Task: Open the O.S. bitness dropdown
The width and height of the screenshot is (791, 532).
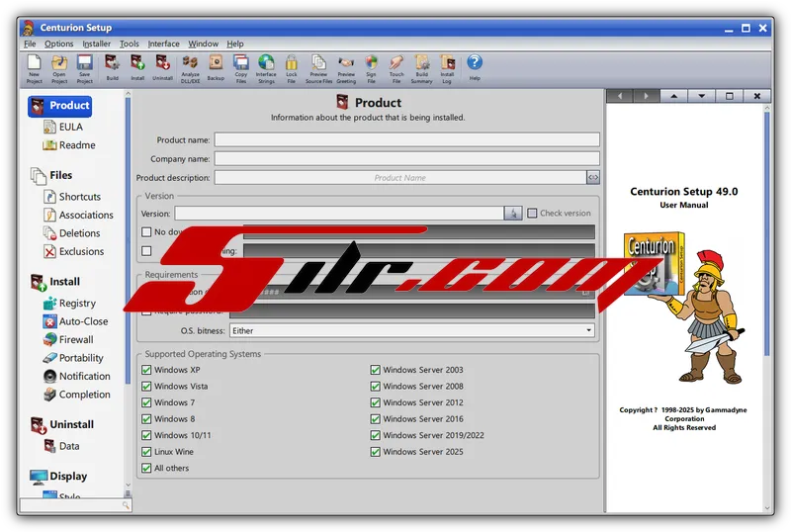Action: 412,330
